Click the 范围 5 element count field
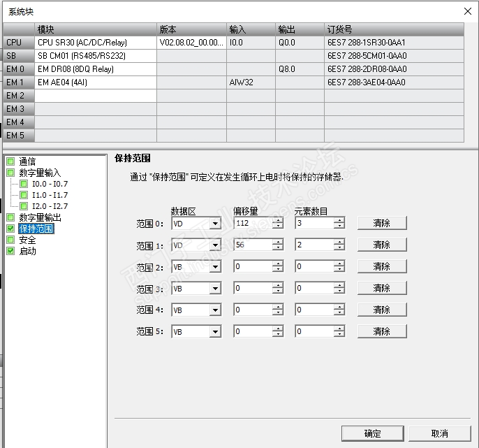Image resolution: width=479 pixels, height=448 pixels. click(x=314, y=332)
